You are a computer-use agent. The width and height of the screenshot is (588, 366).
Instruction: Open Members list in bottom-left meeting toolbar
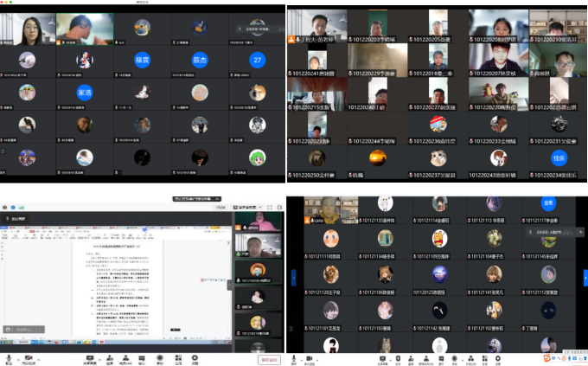[x=127, y=358]
